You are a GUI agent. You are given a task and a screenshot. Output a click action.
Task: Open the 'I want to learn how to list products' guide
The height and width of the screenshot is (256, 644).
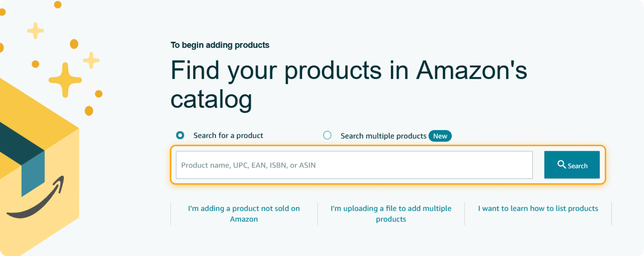tap(538, 208)
